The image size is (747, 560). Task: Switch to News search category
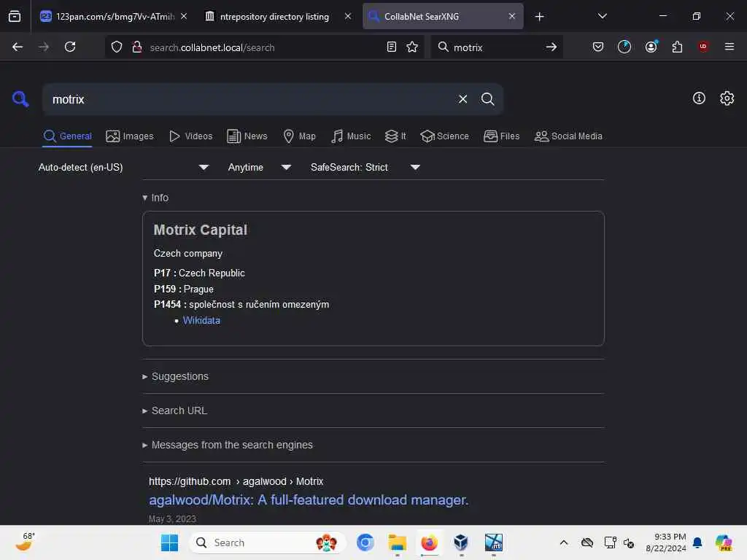point(247,136)
